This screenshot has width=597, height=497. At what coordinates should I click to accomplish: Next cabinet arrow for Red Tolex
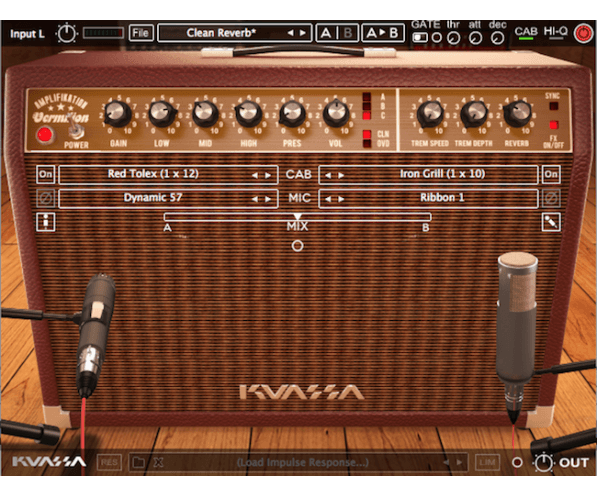point(268,175)
